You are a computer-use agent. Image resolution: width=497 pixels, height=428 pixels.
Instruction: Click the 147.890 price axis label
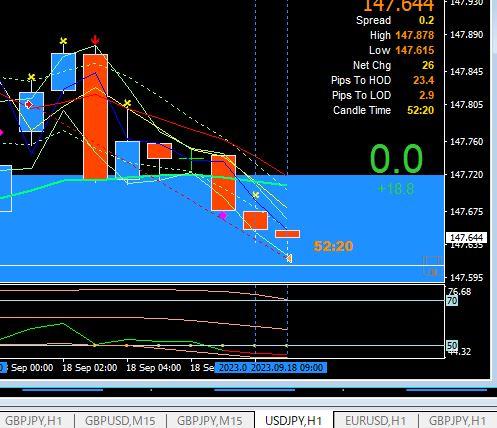coord(466,35)
